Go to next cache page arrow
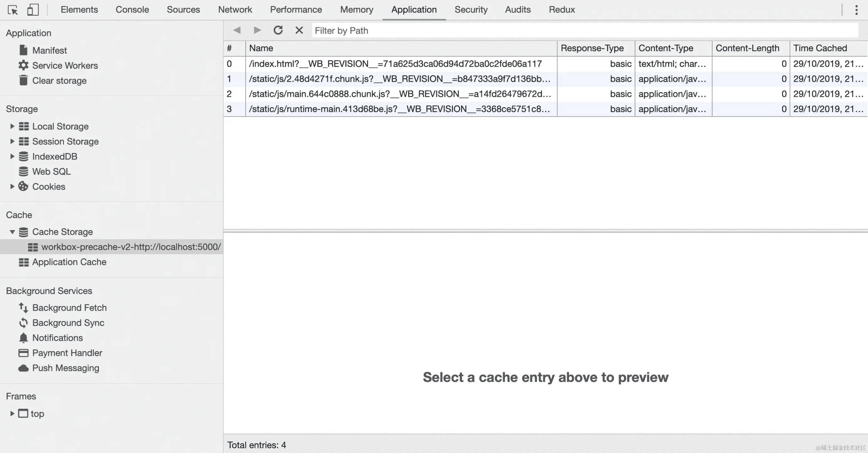Viewport: 868px width, 453px height. pyautogui.click(x=258, y=30)
